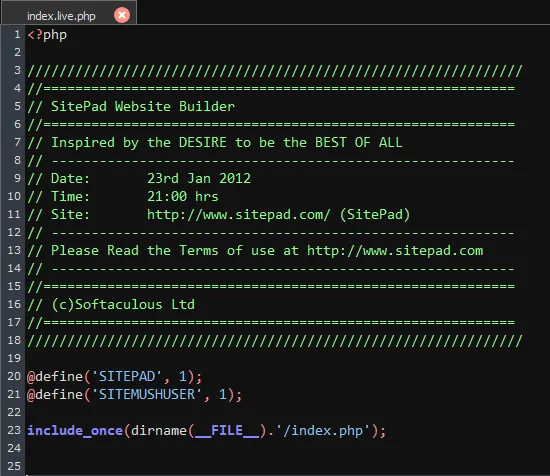Click the '<?php' opening tag
550x476 pixels.
coord(47,35)
